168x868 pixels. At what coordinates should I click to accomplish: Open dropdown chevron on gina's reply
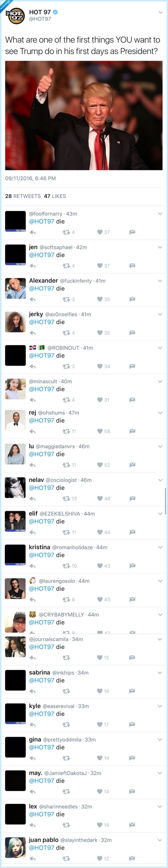click(160, 740)
